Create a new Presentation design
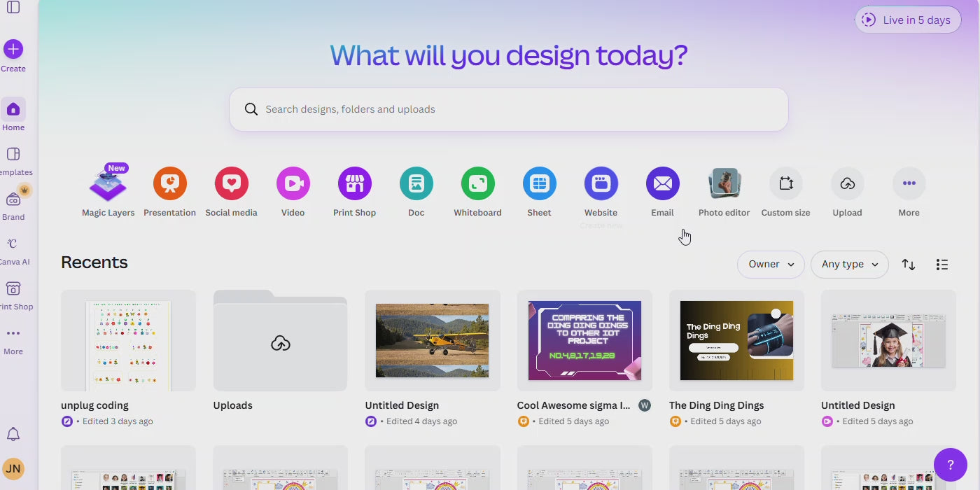 169,184
